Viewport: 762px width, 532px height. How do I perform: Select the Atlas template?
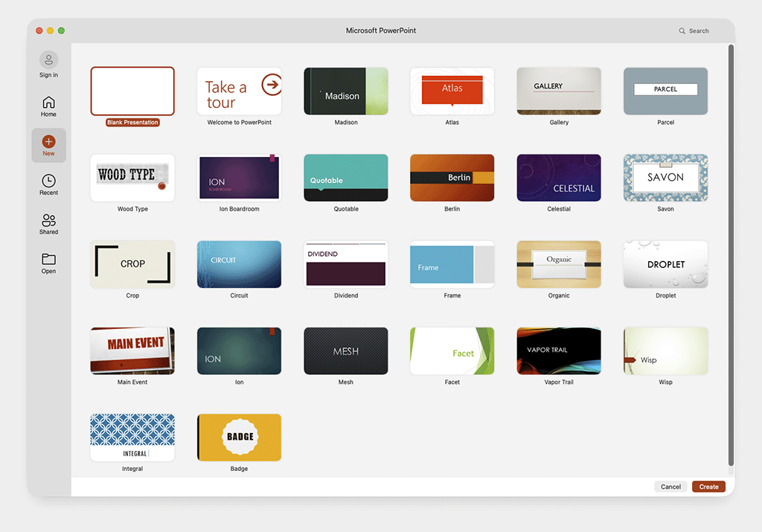pyautogui.click(x=452, y=91)
